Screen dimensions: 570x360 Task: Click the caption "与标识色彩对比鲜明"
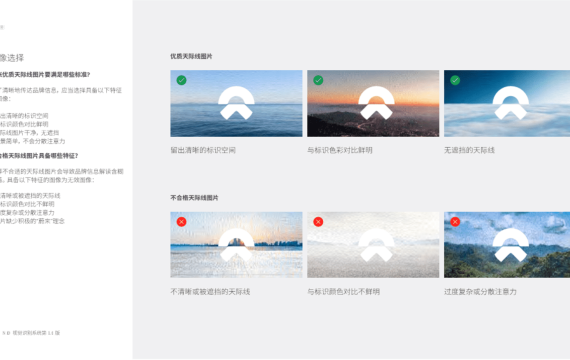340,150
